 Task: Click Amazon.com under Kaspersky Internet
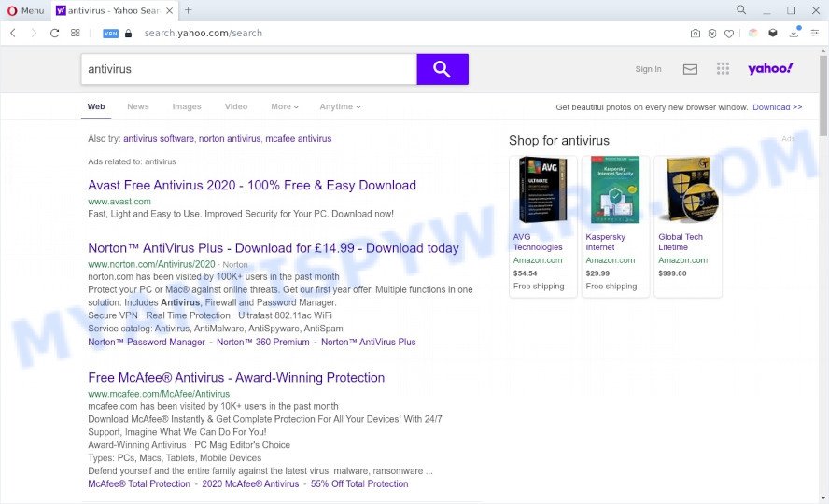[x=611, y=259]
